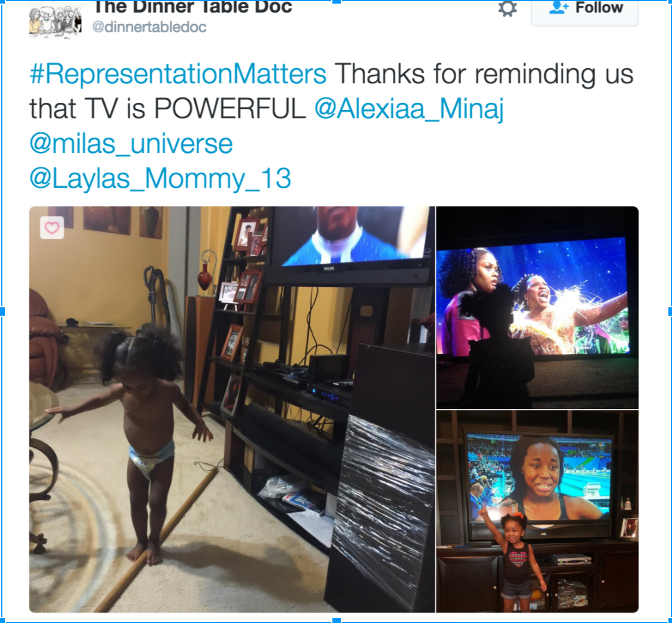This screenshot has height=623, width=672.
Task: Open the @milas_universe mention
Action: click(x=131, y=143)
